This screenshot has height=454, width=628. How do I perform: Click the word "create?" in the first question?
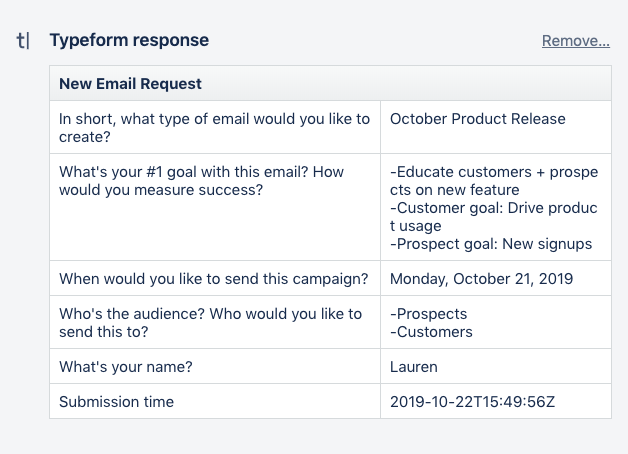(x=85, y=136)
